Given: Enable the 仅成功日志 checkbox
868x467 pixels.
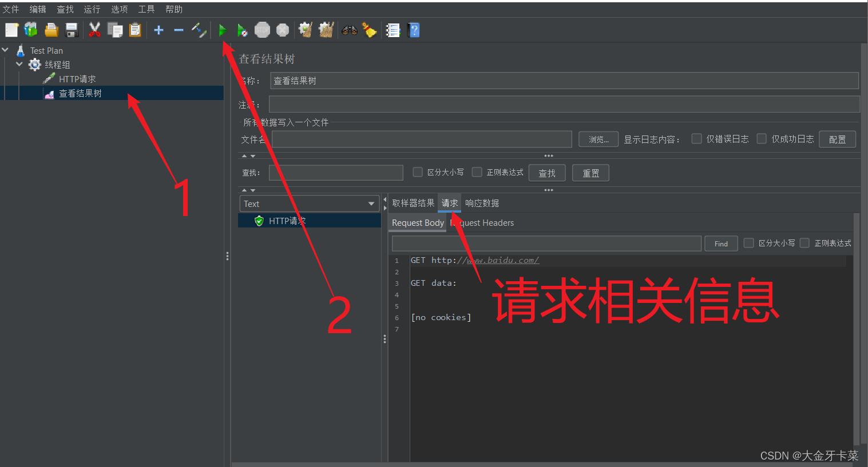Looking at the screenshot, I should [762, 138].
